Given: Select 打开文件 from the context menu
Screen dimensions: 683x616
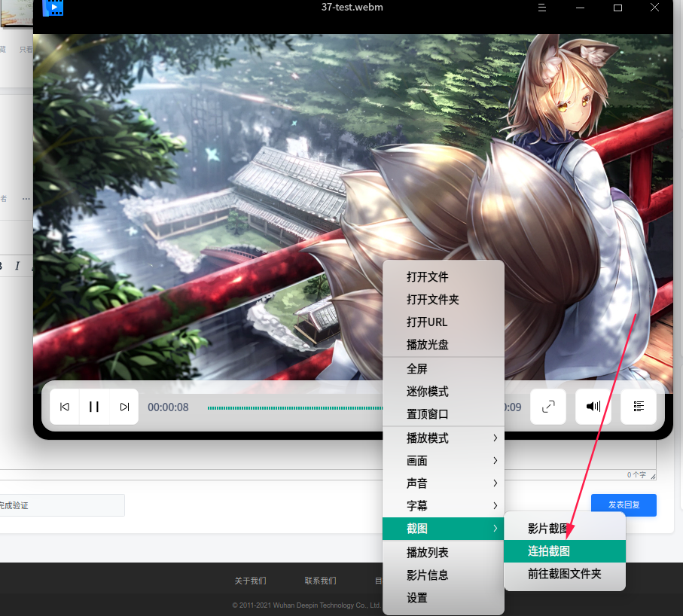Looking at the screenshot, I should 444,276.
